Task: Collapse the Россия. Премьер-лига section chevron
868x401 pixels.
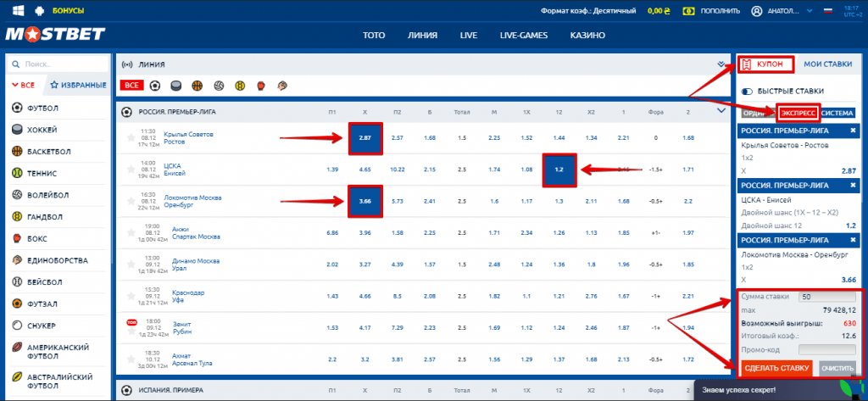Action: point(721,111)
